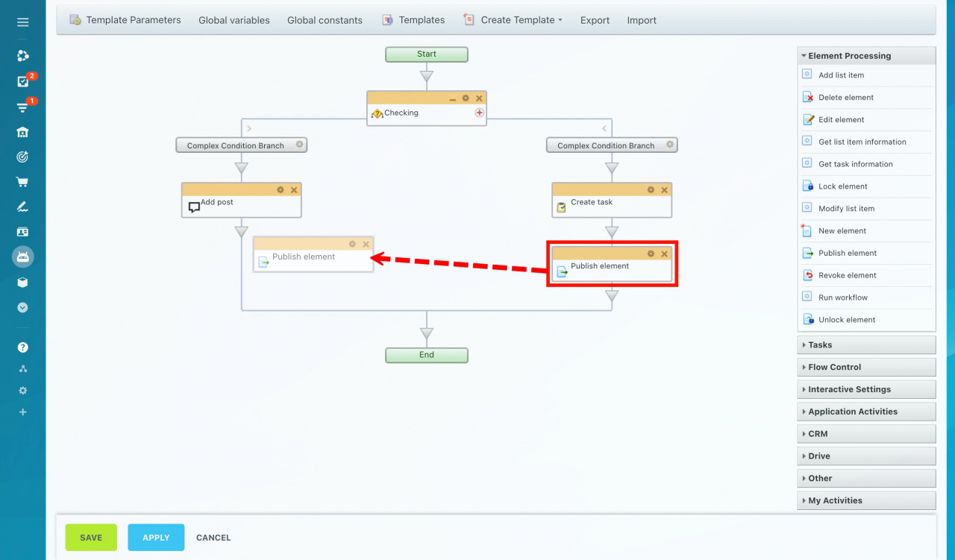The height and width of the screenshot is (560, 955).
Task: Open the settings gear in the sidebar
Action: click(x=22, y=391)
